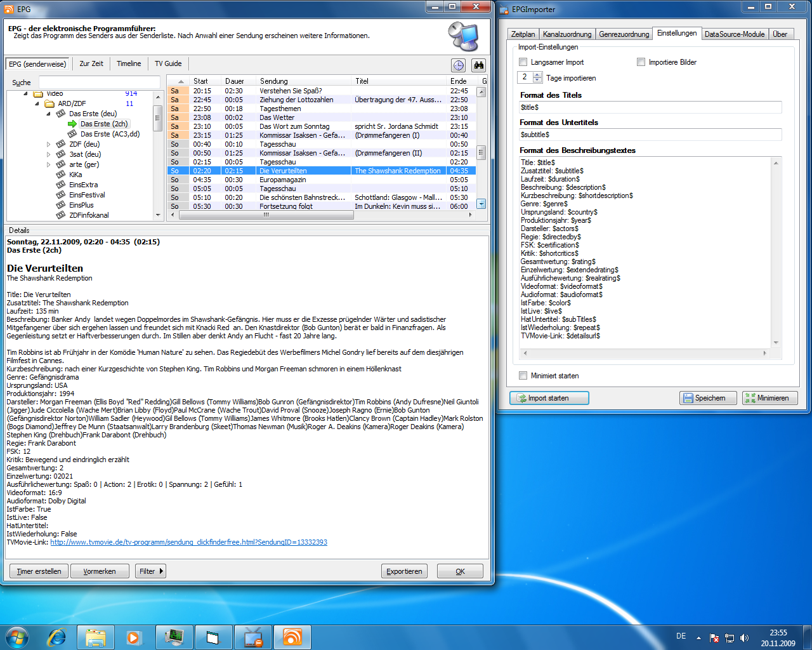Click the Suche search input field
This screenshot has height=650, width=812.
point(100,83)
